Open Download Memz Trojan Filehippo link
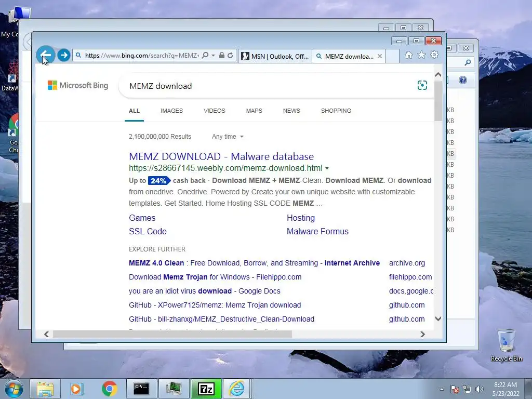532x399 pixels. coord(215,277)
